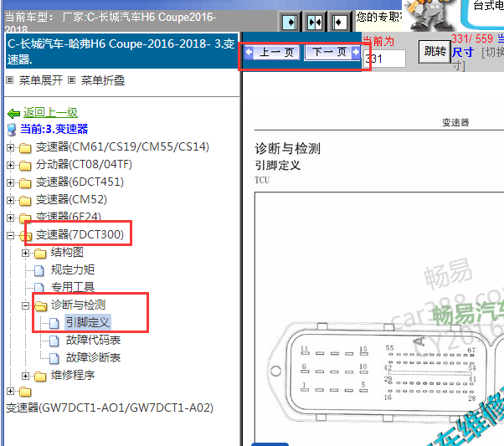The width and height of the screenshot is (504, 446).
Task: Click the blue breadcrumb title bar
Action: (x=122, y=51)
